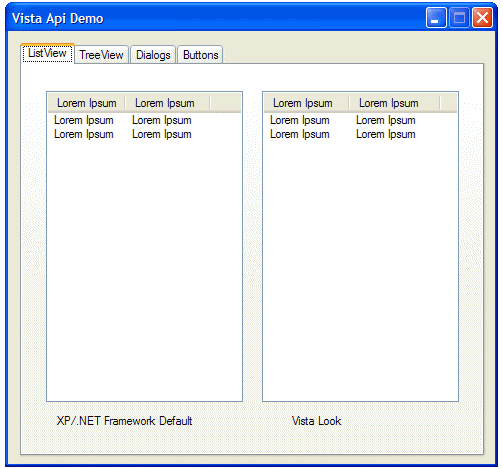Switch to the Buttons tab
The width and height of the screenshot is (503, 469).
(200, 55)
